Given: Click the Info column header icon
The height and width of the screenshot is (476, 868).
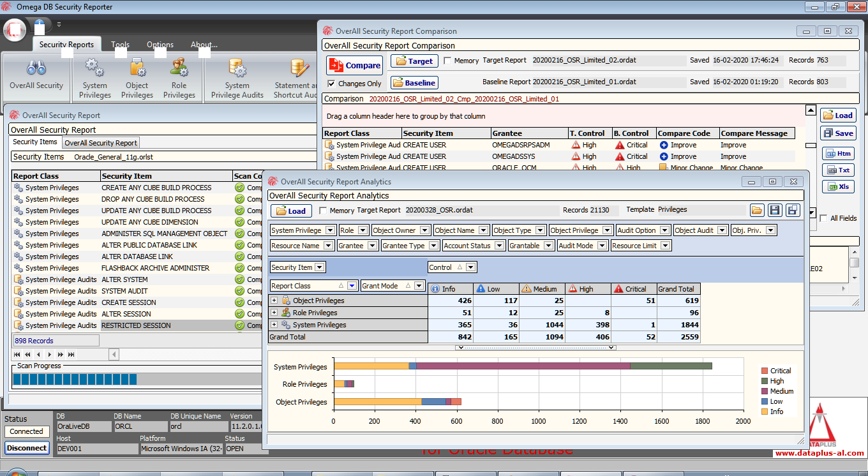Looking at the screenshot, I should [435, 289].
